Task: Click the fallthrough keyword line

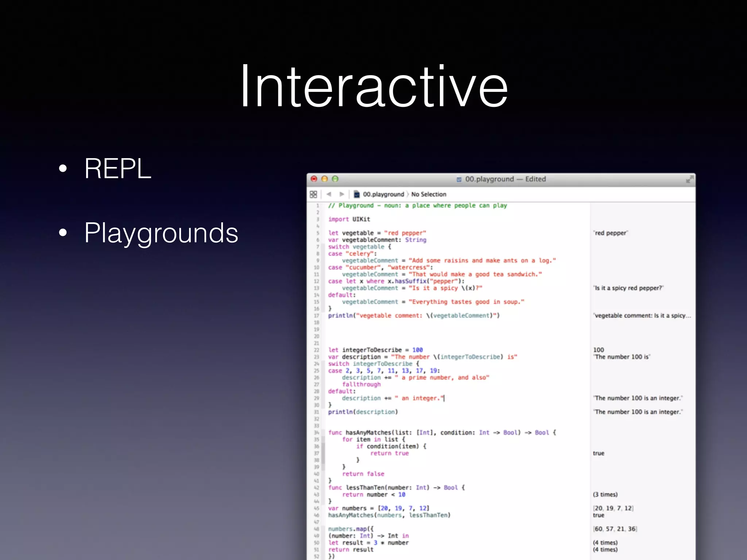Action: [x=361, y=385]
